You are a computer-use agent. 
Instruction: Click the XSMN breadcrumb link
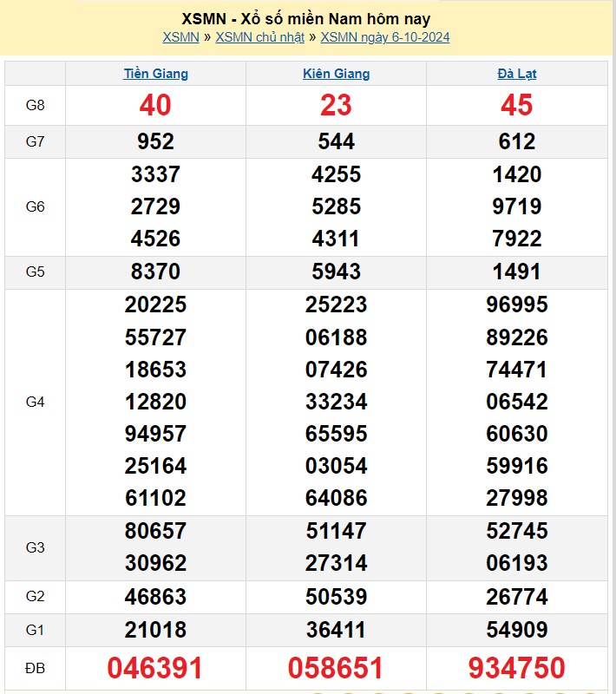180,37
